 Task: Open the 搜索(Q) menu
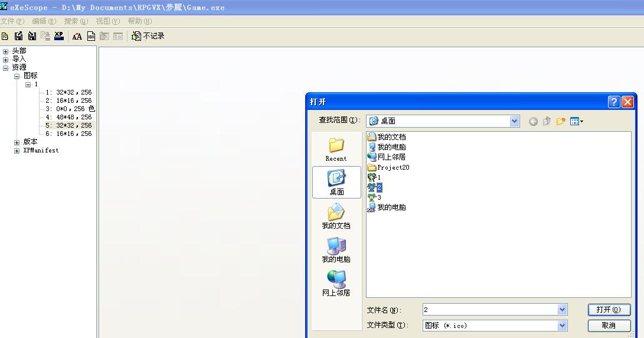(x=76, y=21)
